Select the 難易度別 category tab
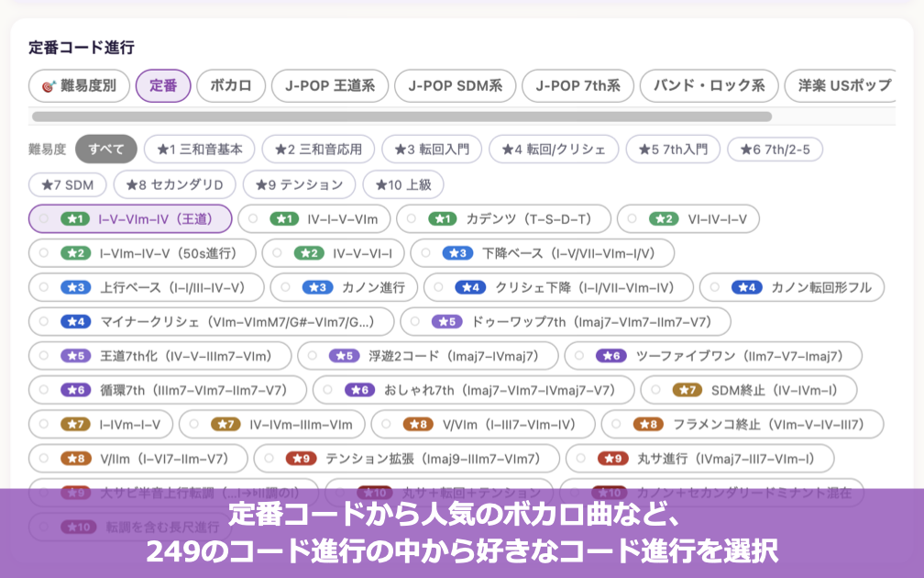Viewport: 924px width, 578px height. tap(79, 86)
